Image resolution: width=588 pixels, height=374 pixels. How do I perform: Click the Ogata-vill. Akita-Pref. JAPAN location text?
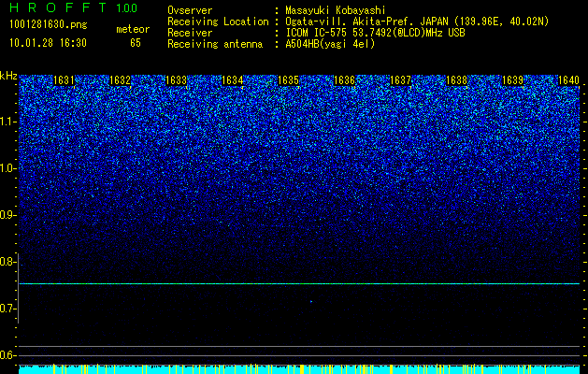[417, 22]
